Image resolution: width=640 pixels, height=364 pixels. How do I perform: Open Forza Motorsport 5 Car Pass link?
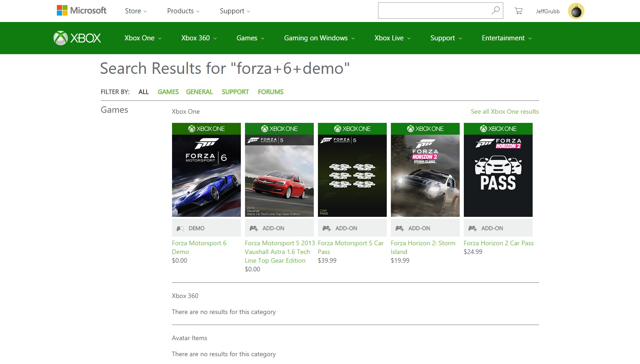(x=351, y=248)
